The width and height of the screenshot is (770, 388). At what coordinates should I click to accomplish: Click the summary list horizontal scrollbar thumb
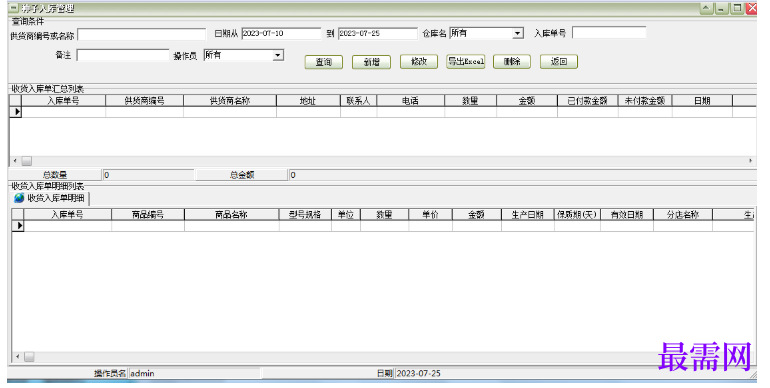pos(27,161)
